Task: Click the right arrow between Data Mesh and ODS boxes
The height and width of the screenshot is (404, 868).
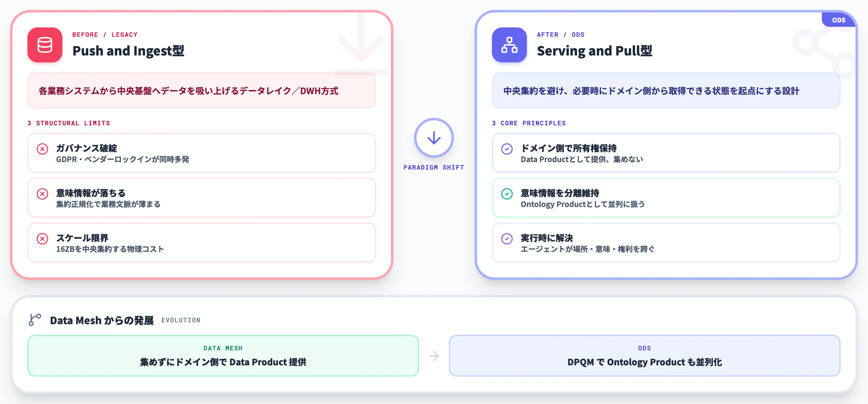Action: (434, 356)
